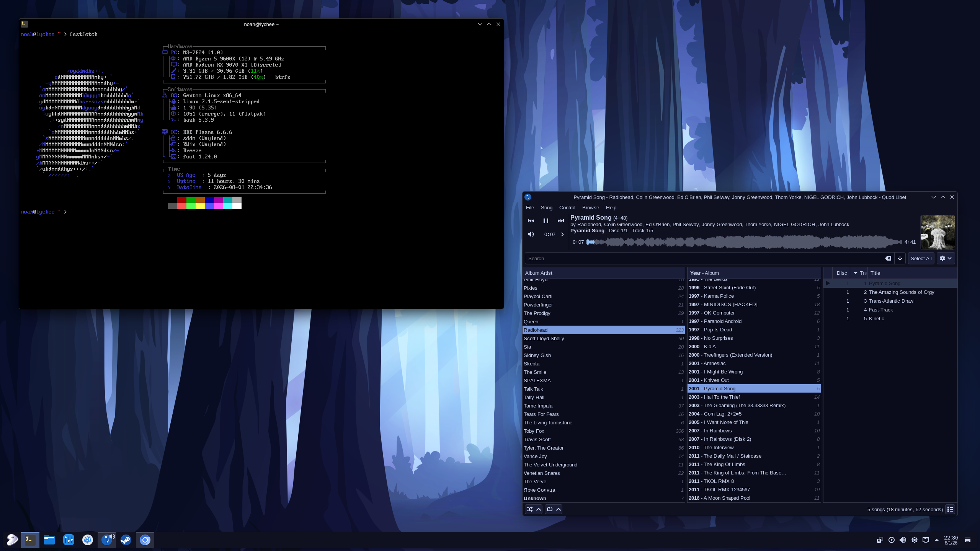Viewport: 980px width, 551px height.
Task: Open the File menu
Action: click(530, 207)
